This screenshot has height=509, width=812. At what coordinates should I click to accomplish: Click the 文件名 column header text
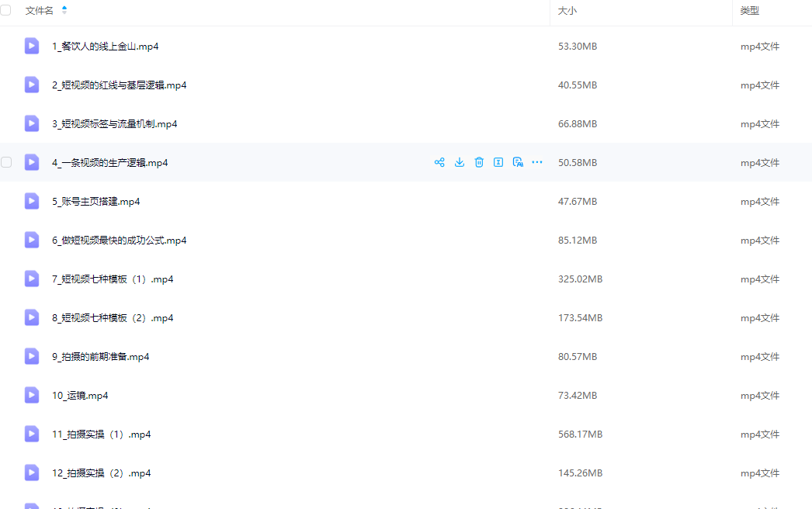[x=40, y=11]
